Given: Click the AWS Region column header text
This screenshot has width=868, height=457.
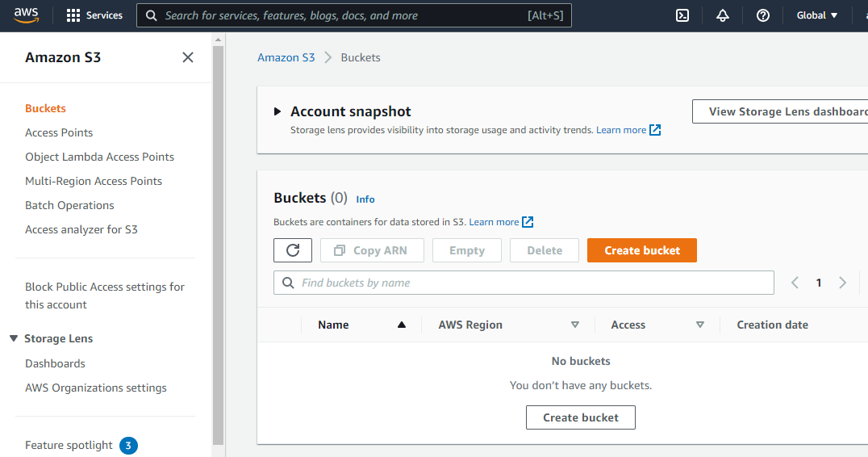Looking at the screenshot, I should click(470, 325).
